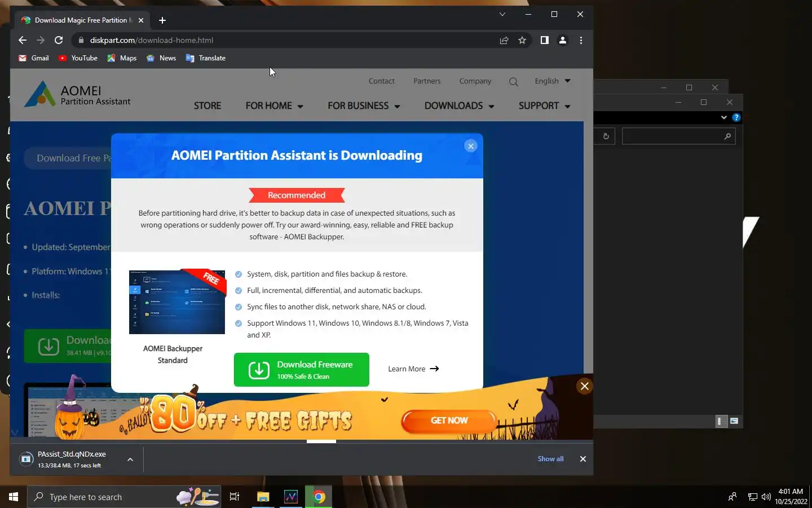
Task: Click the Chrome taskbar icon
Action: [319, 497]
